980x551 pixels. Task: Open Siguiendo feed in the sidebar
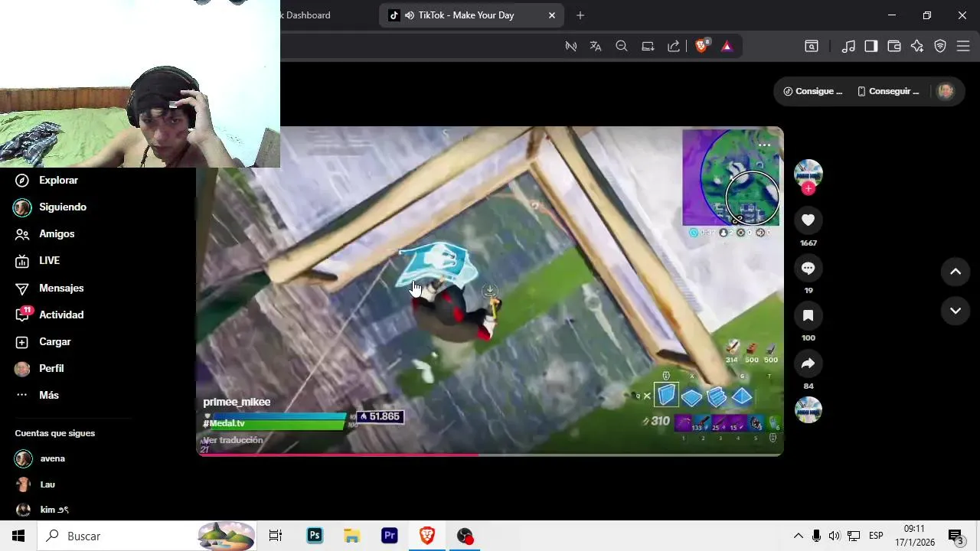pyautogui.click(x=51, y=207)
